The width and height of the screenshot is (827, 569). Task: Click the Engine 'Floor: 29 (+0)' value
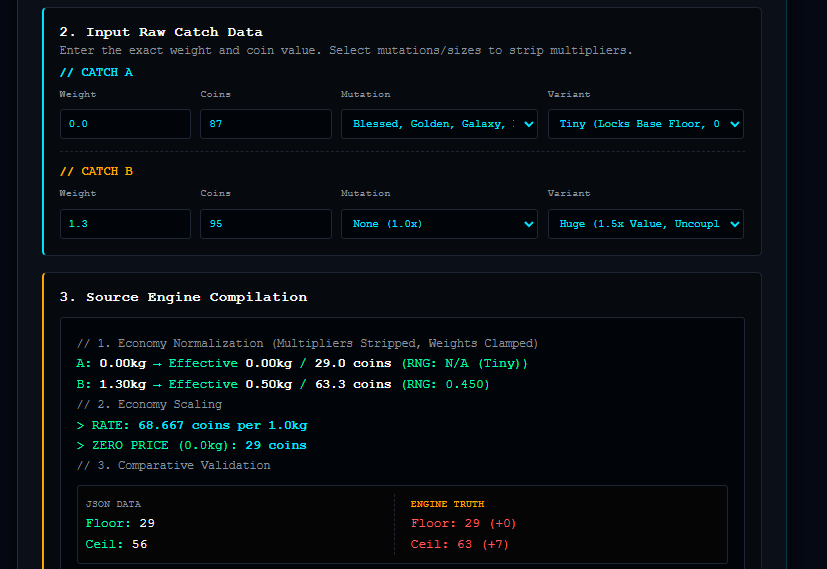pyautogui.click(x=464, y=523)
